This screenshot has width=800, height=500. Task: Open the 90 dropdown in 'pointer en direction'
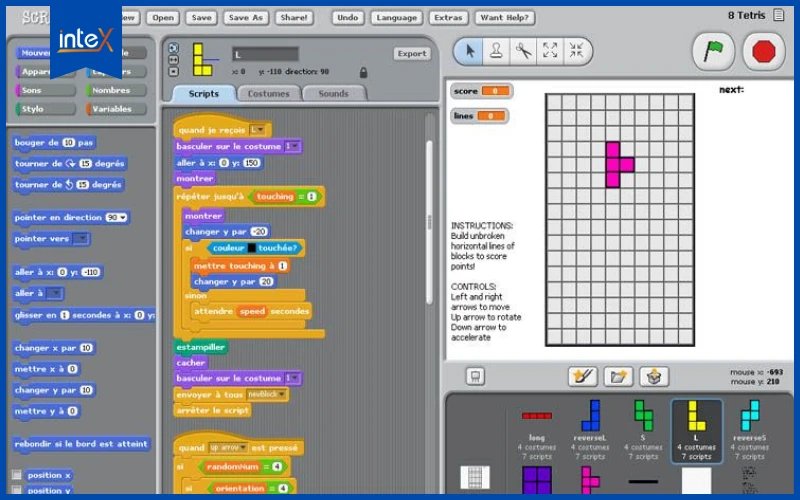click(x=116, y=217)
